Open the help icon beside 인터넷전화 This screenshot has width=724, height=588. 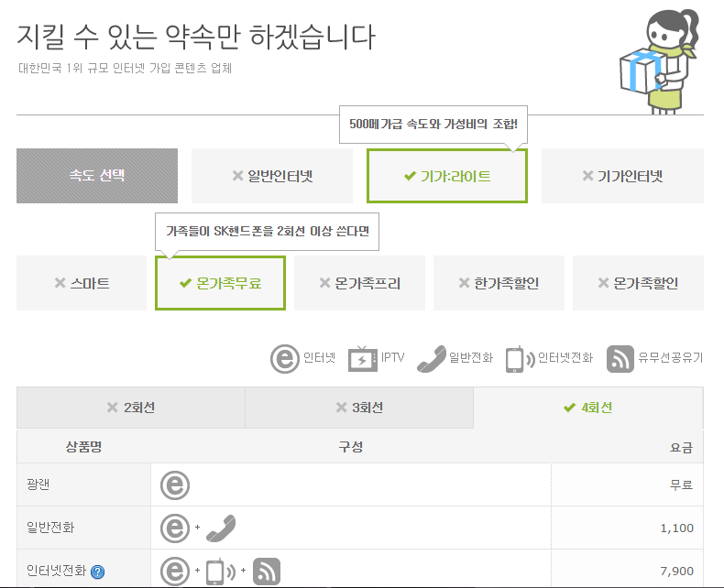coord(98,572)
